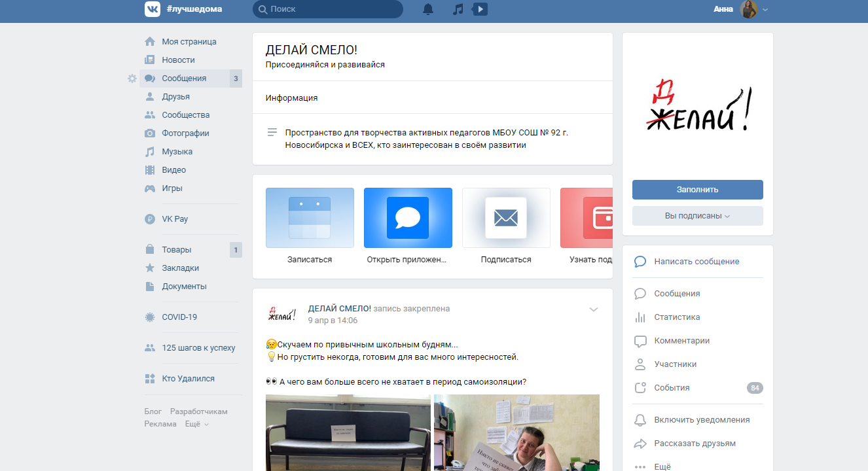
Task: Open the pinned post chevron menu
Action: tap(594, 309)
